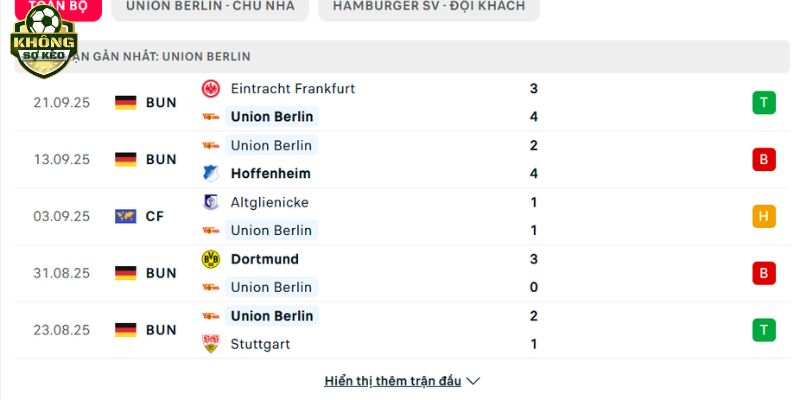This screenshot has width=800, height=400.
Task: Click red B badge for Hoffenheim match
Action: click(764, 160)
